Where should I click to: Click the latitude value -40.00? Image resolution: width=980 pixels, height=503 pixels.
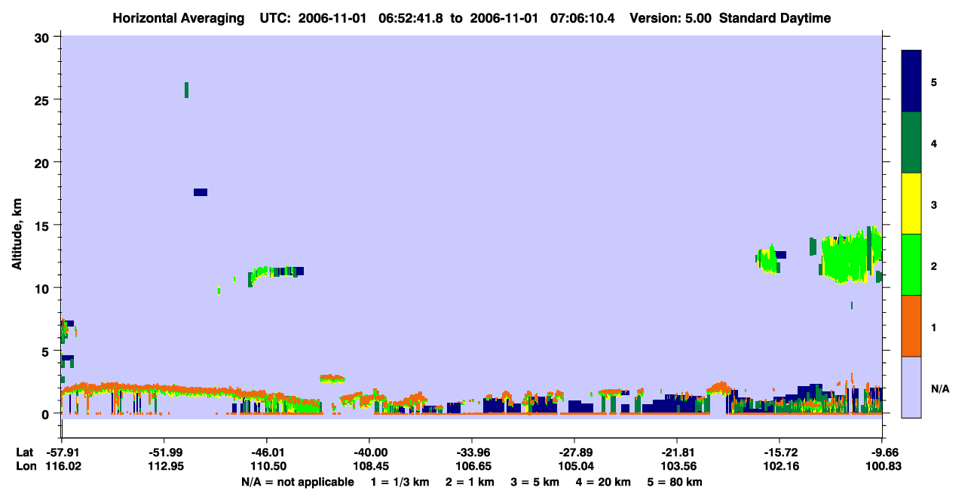(x=369, y=452)
